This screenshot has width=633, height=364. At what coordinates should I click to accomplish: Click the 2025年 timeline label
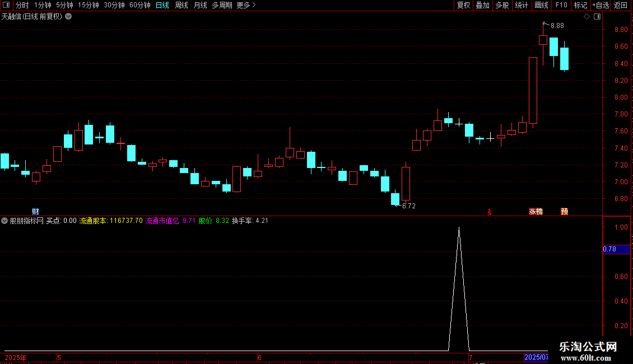coord(16,357)
